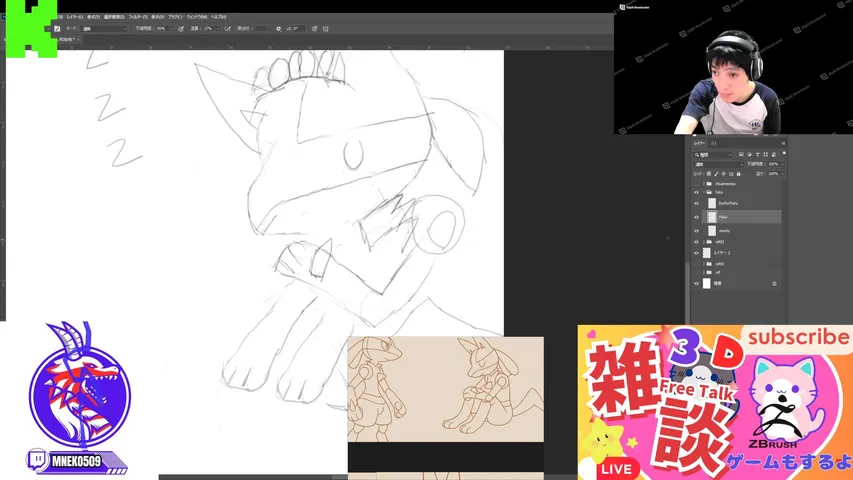The width and height of the screenshot is (853, 480).
Task: Filter layers by adjustment layer icon
Action: [749, 155]
